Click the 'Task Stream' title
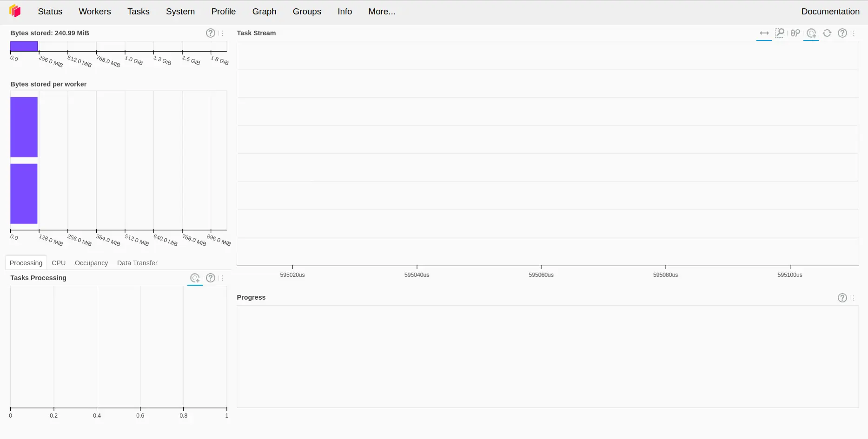868x439 pixels. pyautogui.click(x=256, y=33)
